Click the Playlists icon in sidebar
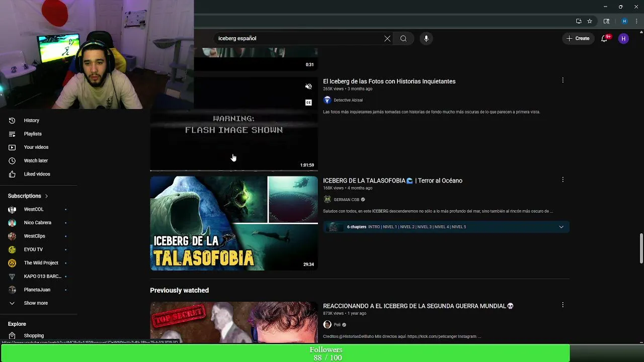The height and width of the screenshot is (362, 644). pyautogui.click(x=12, y=134)
